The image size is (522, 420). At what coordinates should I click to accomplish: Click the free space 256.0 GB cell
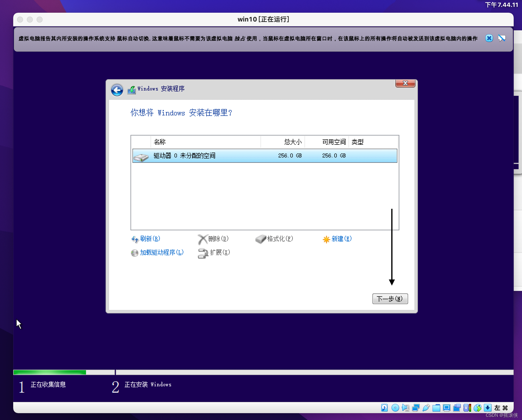pyautogui.click(x=334, y=156)
